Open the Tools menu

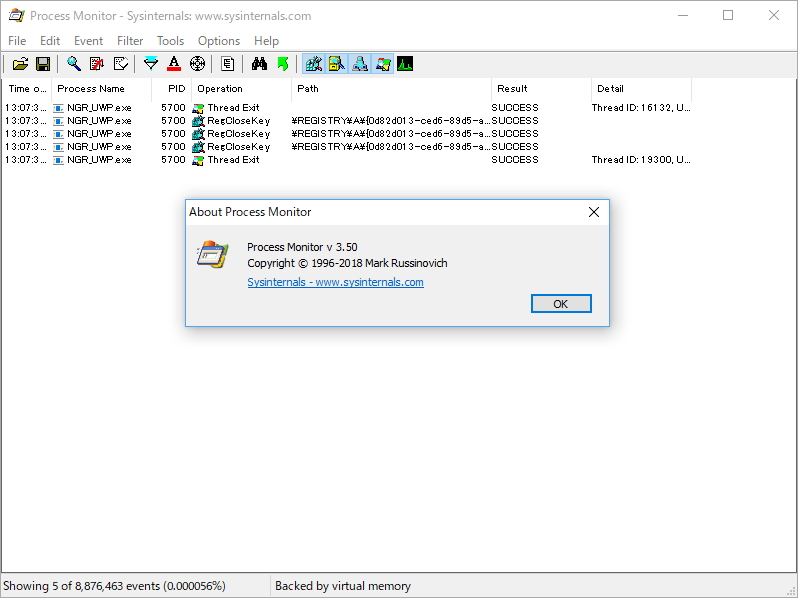[170, 41]
